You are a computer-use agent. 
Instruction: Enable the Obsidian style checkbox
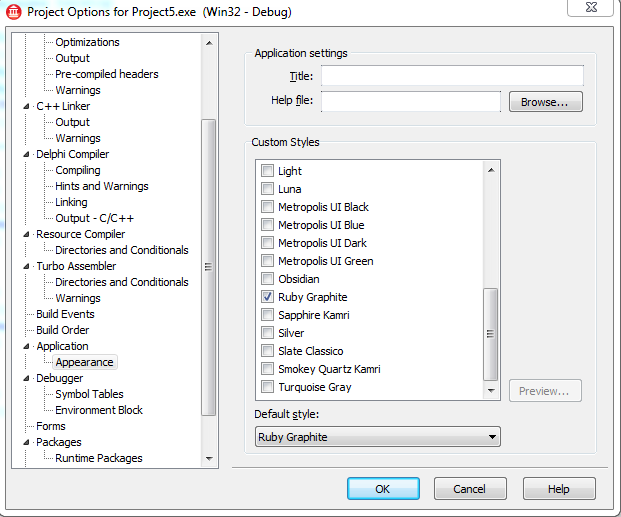coord(267,279)
